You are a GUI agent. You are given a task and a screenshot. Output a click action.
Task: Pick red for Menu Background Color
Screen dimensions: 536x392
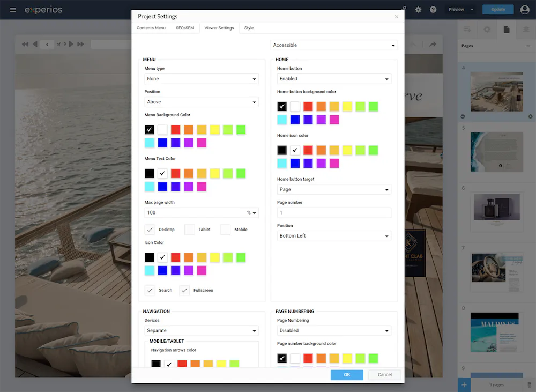[x=176, y=130]
